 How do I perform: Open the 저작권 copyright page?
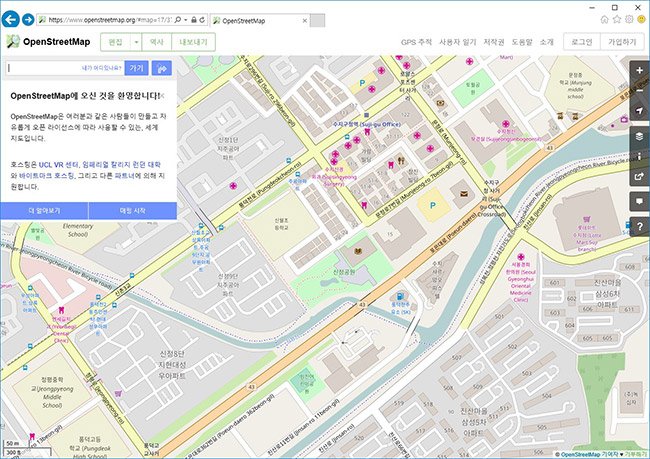(494, 42)
